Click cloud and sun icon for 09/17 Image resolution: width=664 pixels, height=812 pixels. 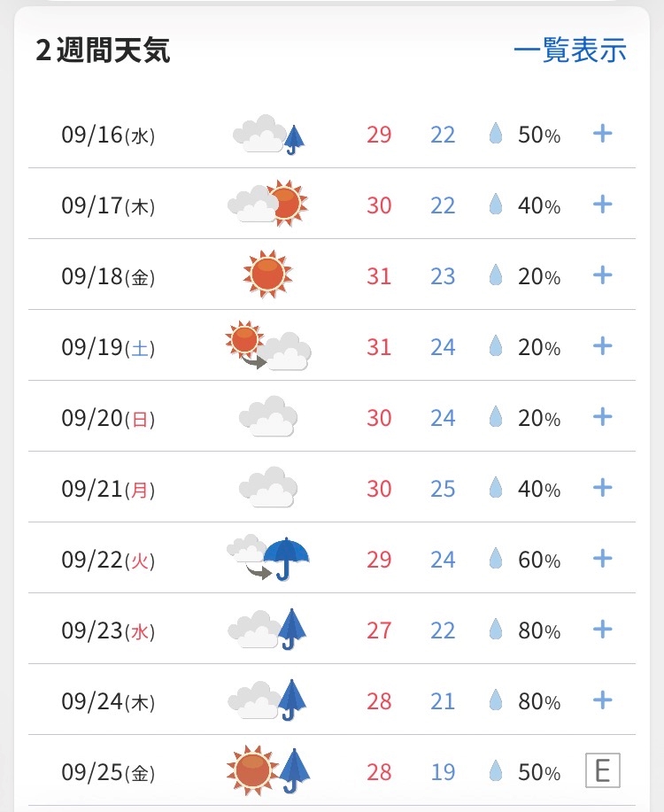267,204
